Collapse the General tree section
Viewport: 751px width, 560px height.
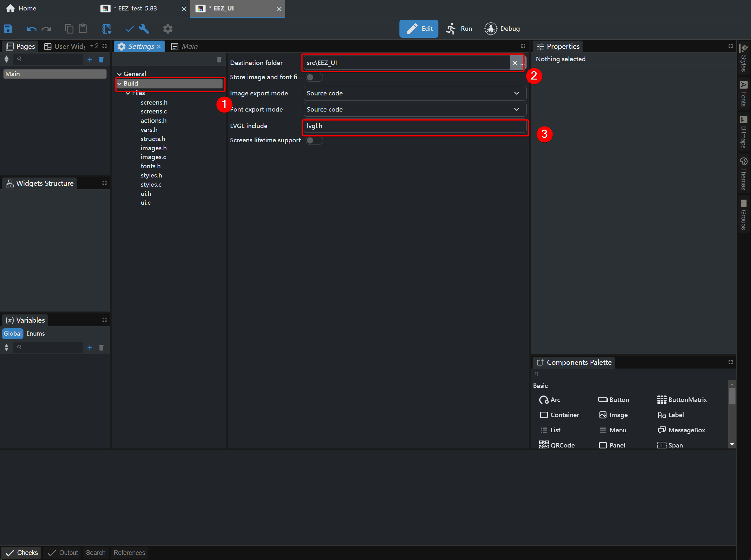[x=119, y=74]
